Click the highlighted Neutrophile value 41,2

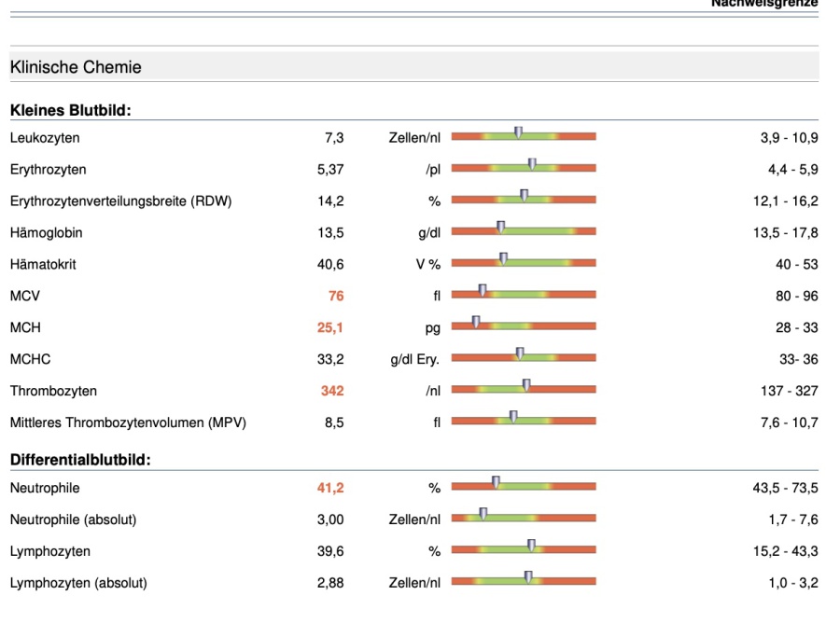tap(330, 488)
